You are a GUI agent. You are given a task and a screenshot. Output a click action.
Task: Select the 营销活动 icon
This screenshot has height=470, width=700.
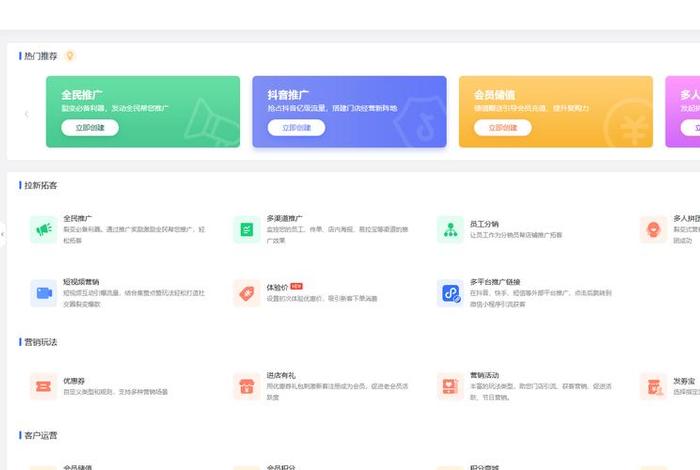450,387
